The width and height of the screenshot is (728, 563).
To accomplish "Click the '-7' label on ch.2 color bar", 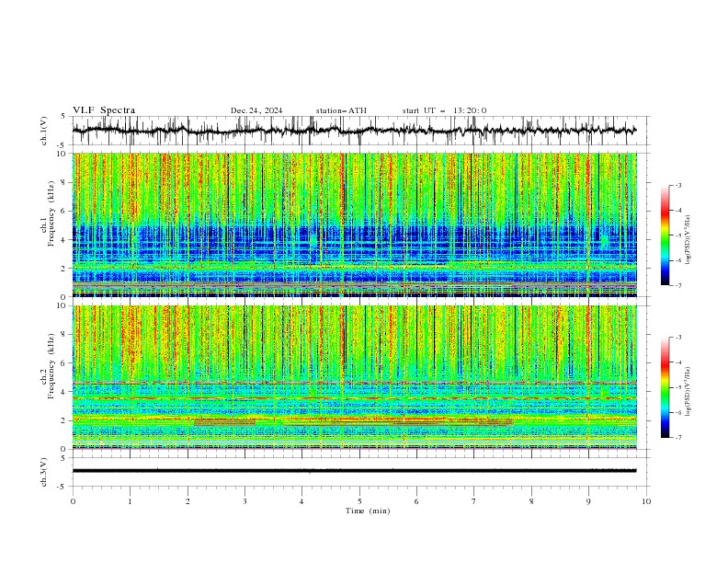I will (x=677, y=438).
